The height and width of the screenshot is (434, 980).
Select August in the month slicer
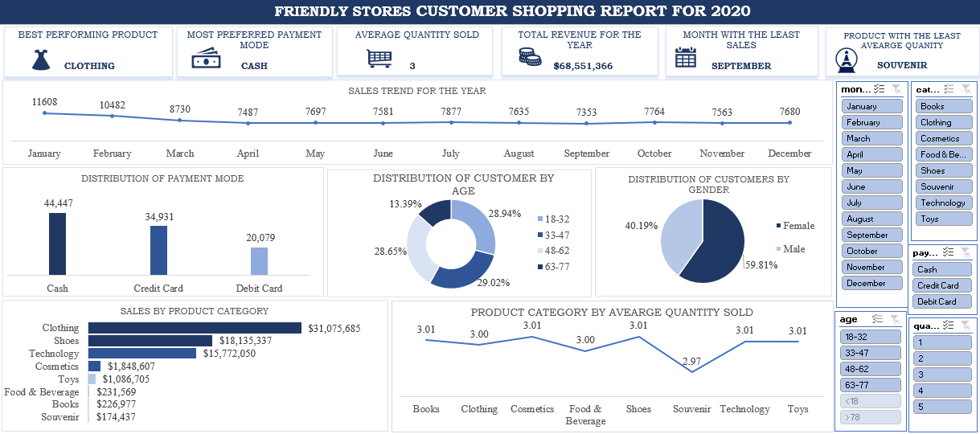coord(871,219)
